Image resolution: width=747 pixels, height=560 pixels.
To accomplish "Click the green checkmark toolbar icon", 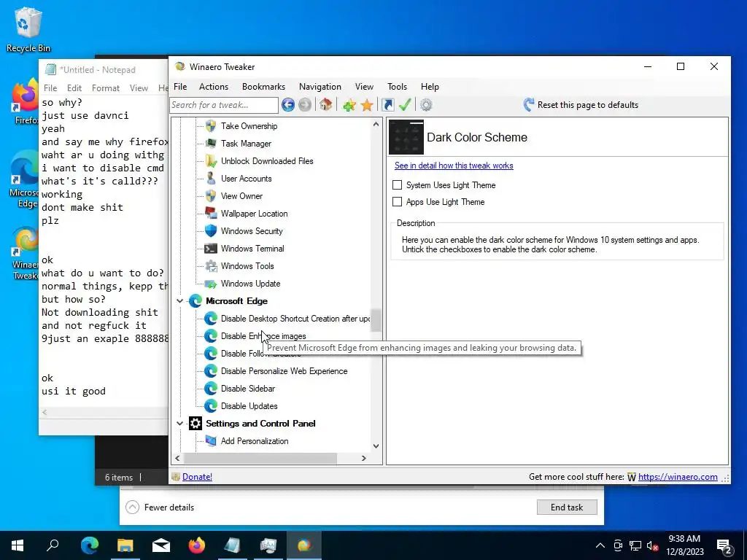I will pyautogui.click(x=405, y=105).
